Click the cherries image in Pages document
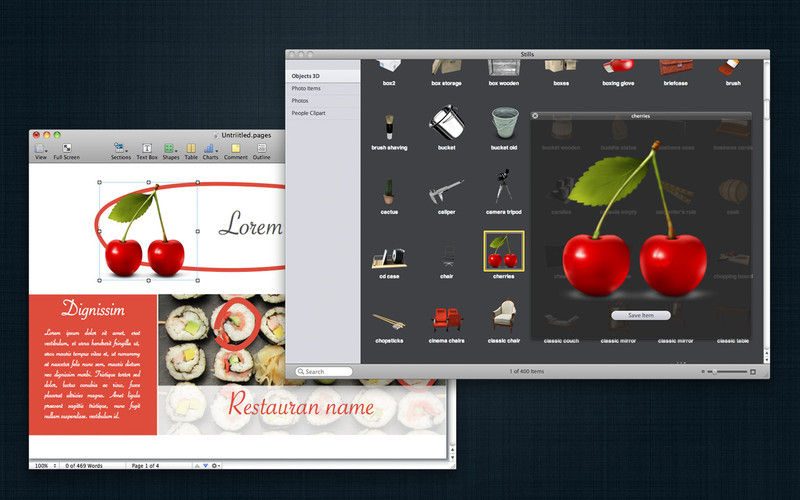The height and width of the screenshot is (500, 800). [x=147, y=231]
